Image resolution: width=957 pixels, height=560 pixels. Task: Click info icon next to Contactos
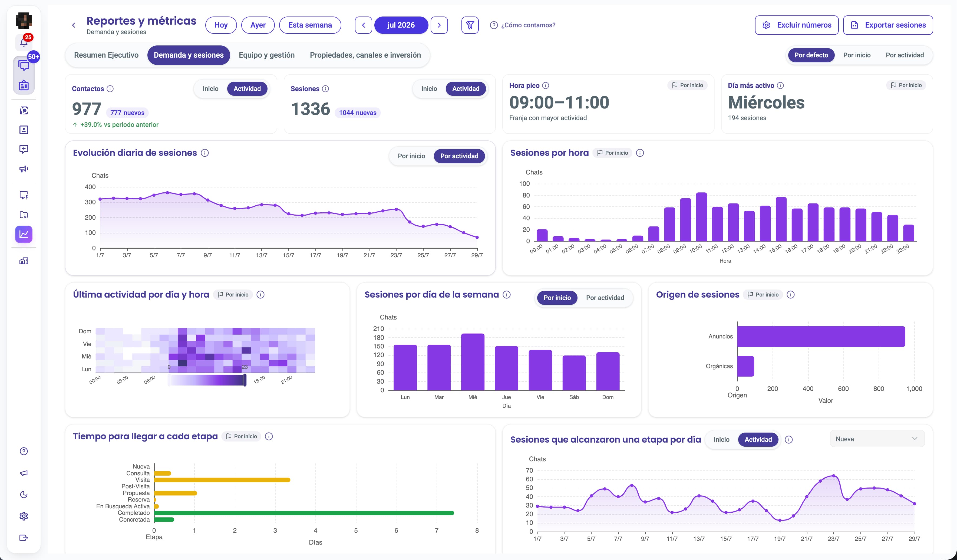point(110,88)
